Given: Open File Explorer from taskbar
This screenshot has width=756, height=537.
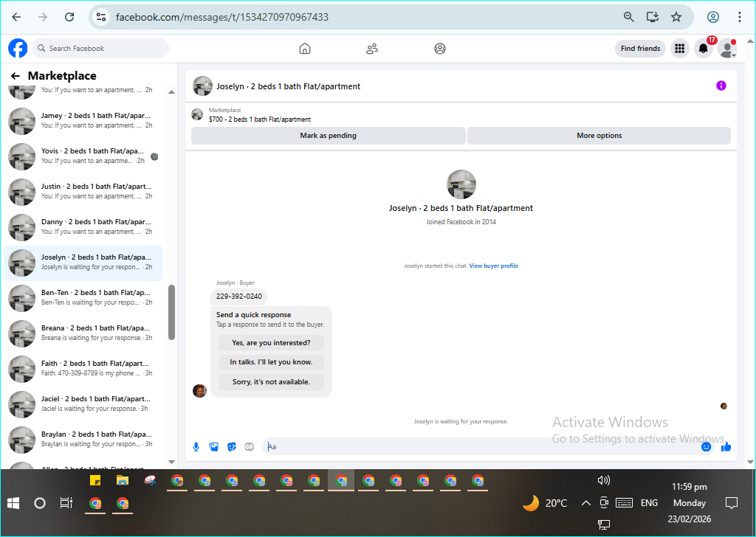Looking at the screenshot, I should coord(123,480).
